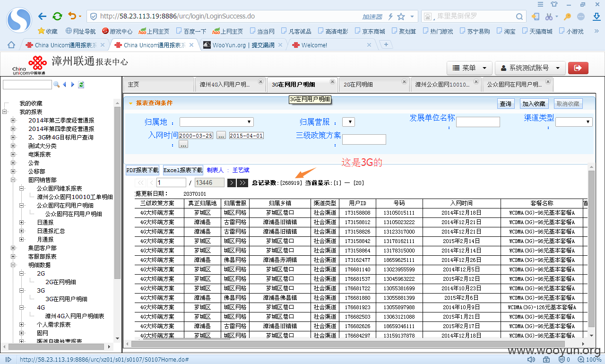Close the 漳州4G入网用户明 report tab

pyautogui.click(x=260, y=81)
